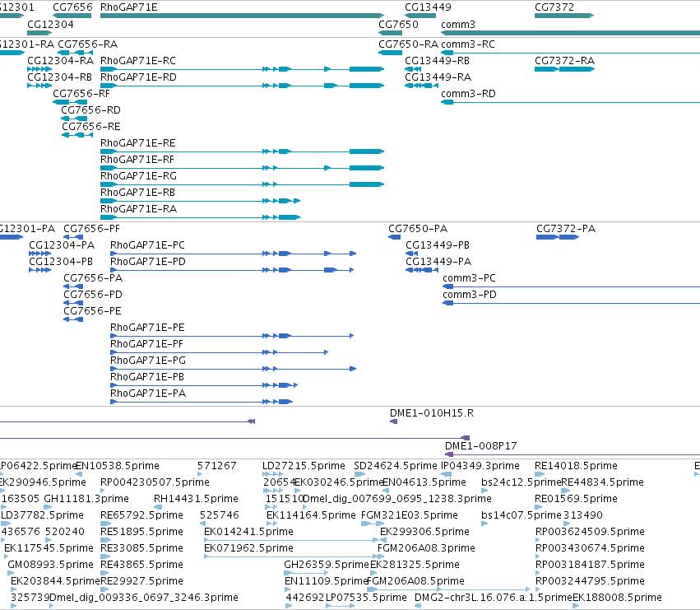Select transcript RhoGAP71E-RG
Screen dimensions: 700x610
[242, 184]
